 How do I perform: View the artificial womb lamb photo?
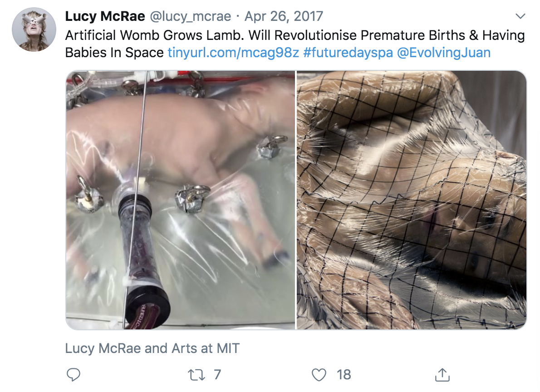pyautogui.click(x=181, y=200)
